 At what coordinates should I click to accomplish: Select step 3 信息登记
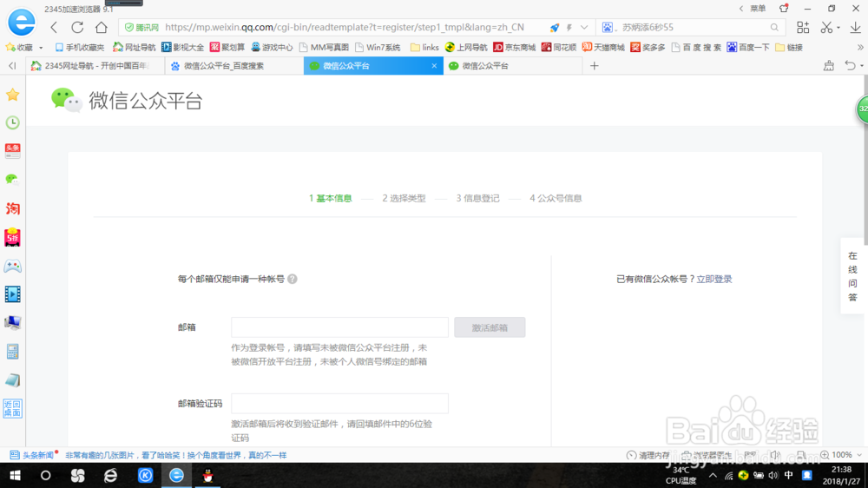coord(477,198)
